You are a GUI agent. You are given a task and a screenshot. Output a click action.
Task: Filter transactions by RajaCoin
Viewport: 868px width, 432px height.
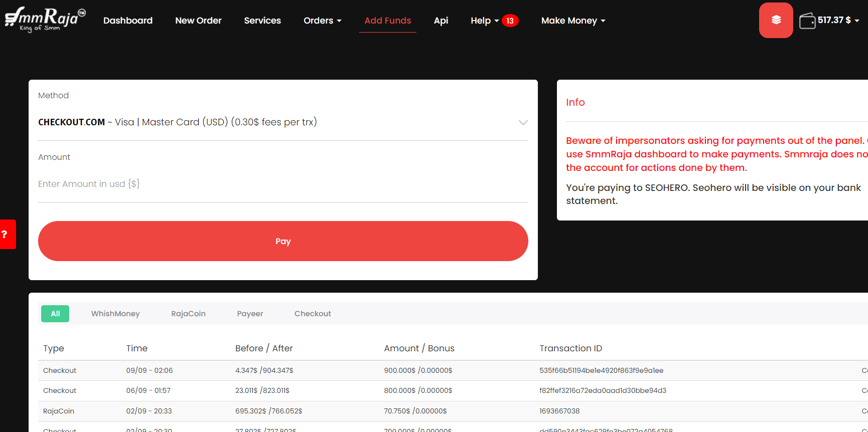pos(188,314)
